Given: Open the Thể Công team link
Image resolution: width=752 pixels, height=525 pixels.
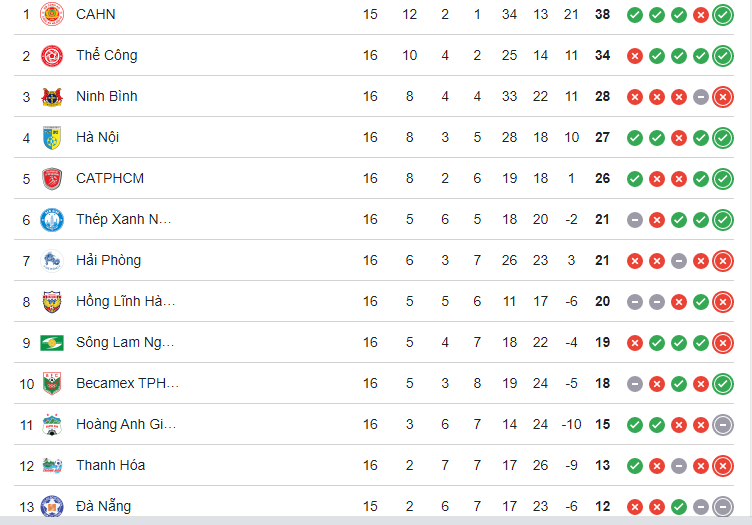Looking at the screenshot, I should (x=107, y=55).
